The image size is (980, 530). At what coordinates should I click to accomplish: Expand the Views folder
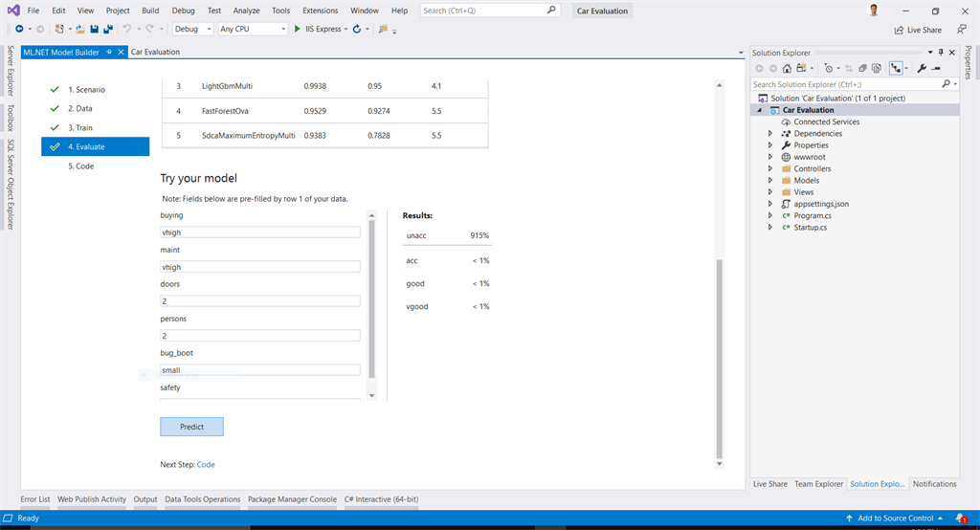pos(770,192)
